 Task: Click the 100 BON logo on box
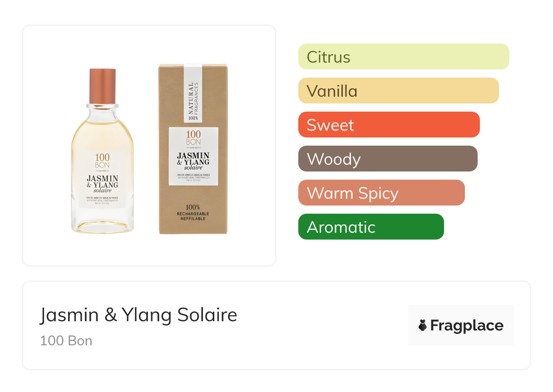pyautogui.click(x=193, y=138)
